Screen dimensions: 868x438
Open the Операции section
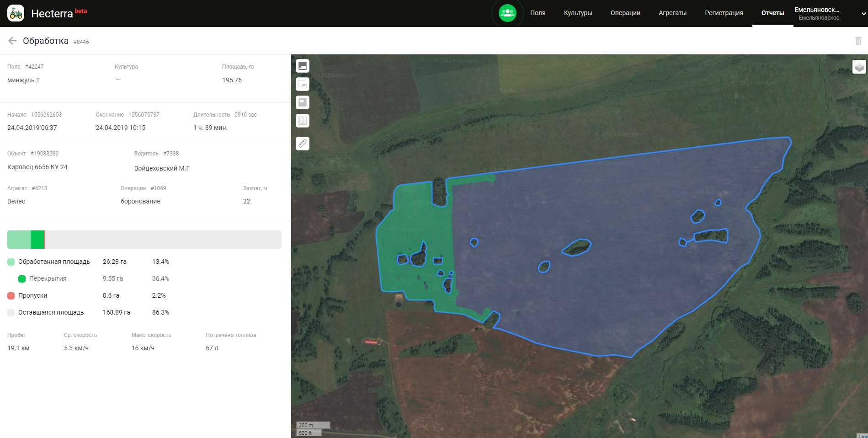[625, 13]
